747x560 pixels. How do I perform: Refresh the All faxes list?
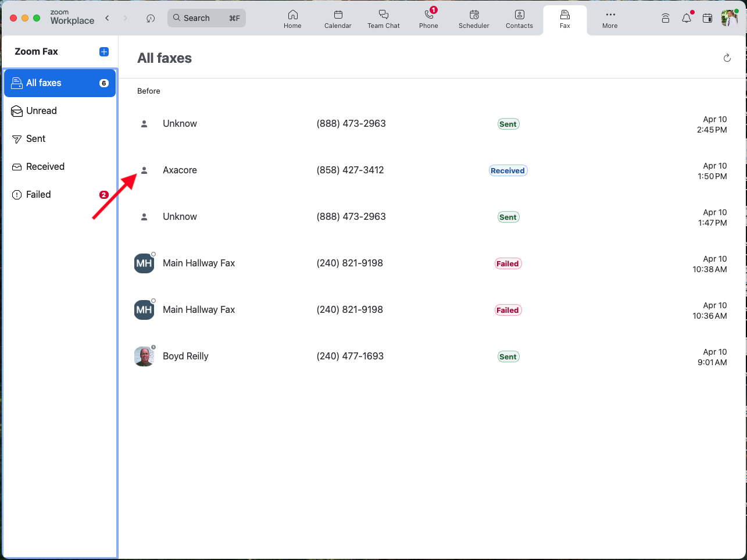[727, 58]
